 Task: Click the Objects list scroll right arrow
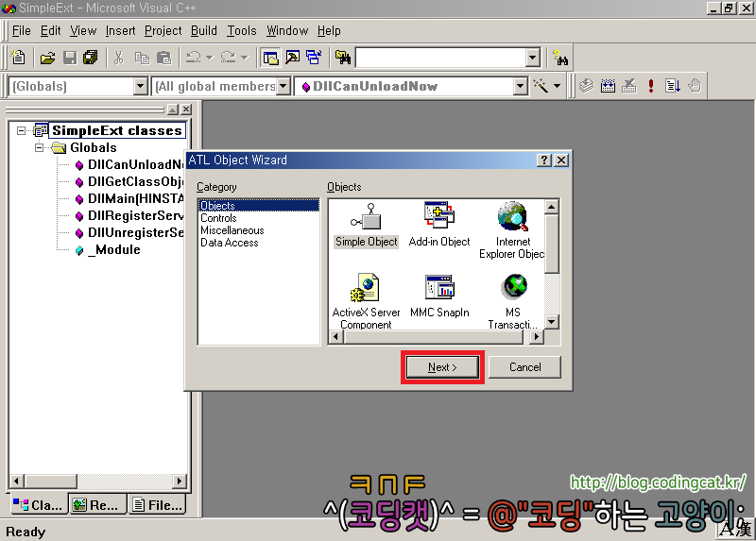pyautogui.click(x=536, y=336)
